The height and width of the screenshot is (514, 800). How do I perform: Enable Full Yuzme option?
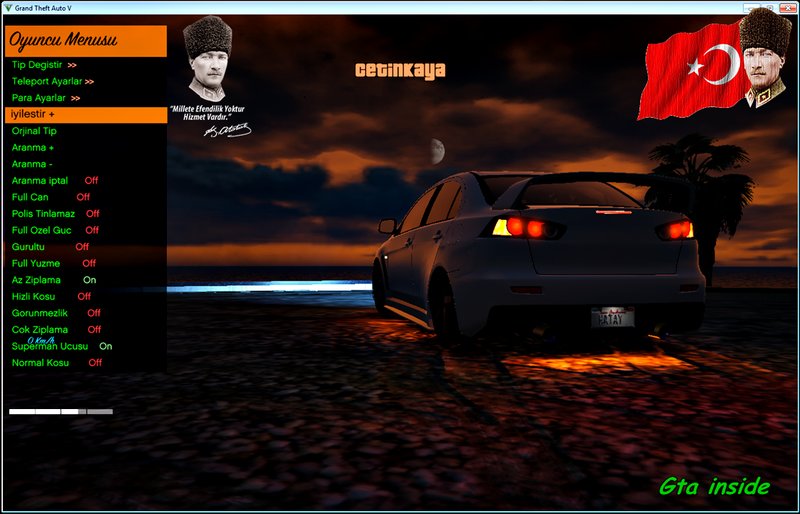click(x=54, y=263)
